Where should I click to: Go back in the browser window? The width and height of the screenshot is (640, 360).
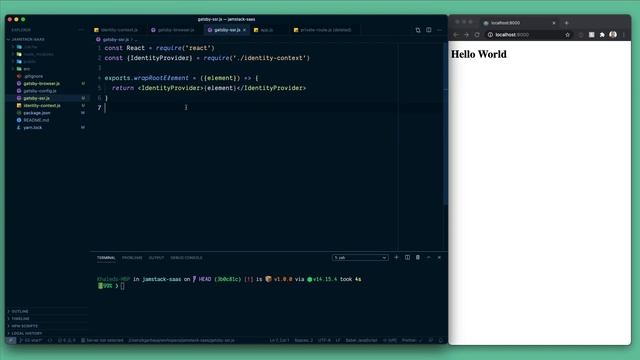(x=456, y=35)
